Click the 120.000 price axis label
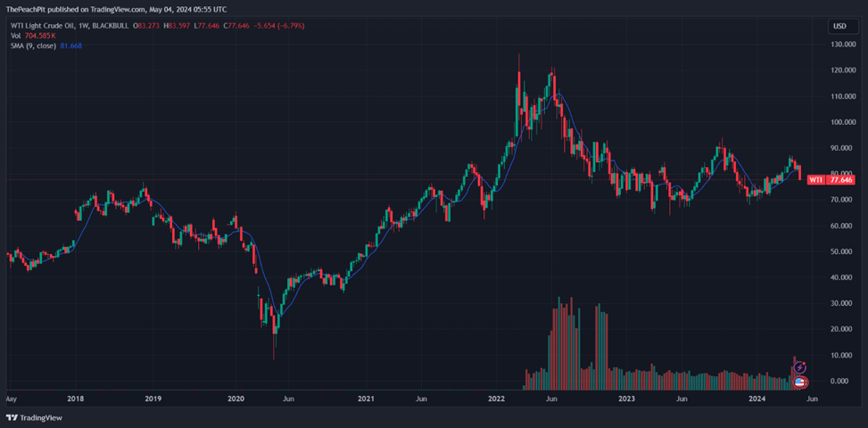Image resolution: width=868 pixels, height=428 pixels. point(843,70)
